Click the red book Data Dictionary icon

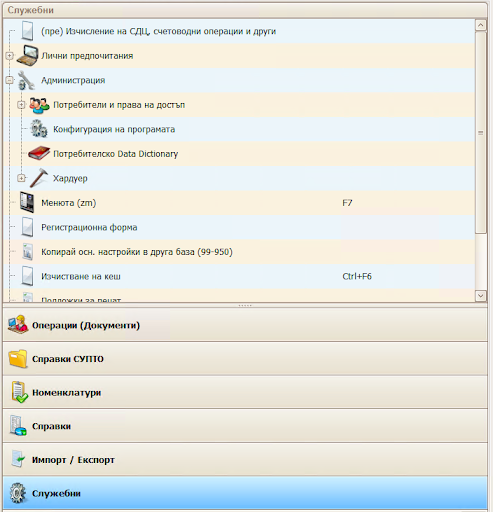click(x=39, y=154)
